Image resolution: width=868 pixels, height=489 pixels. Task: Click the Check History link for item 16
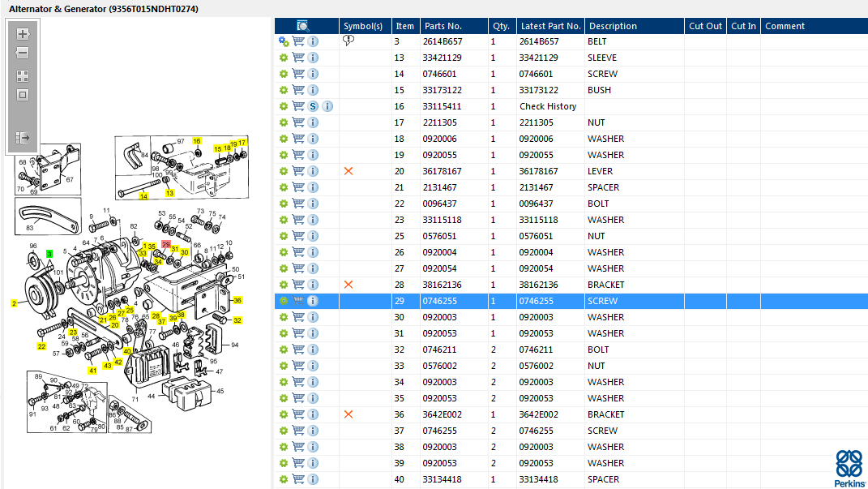pyautogui.click(x=548, y=106)
